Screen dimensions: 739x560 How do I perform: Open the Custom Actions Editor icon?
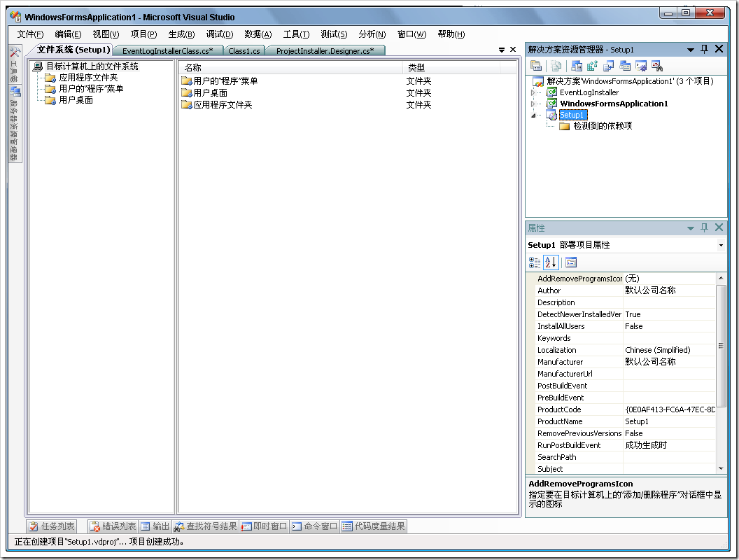(641, 66)
